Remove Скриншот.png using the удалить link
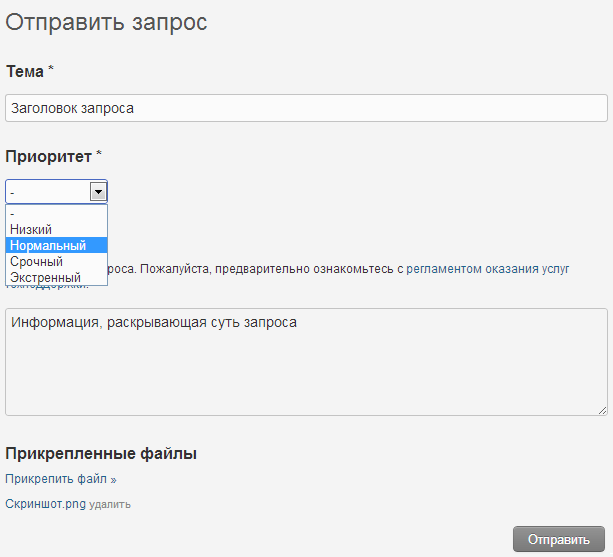Screen dimensions: 613x557 point(110,505)
